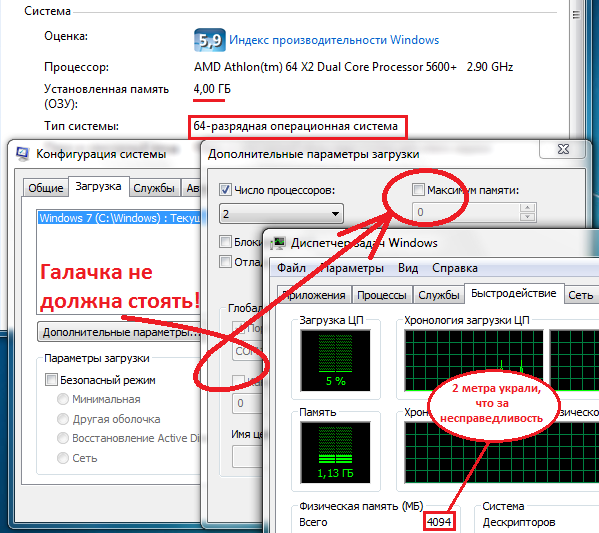Screen dimensions: 599x533
Task: Click the System Configuration window icon
Action: (23, 154)
